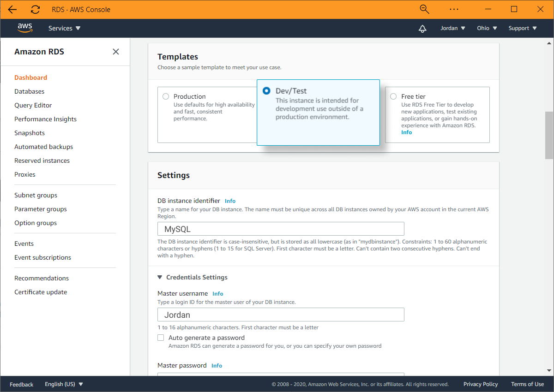554x392 pixels.
Task: Open the Ohio region dropdown
Action: pos(487,28)
